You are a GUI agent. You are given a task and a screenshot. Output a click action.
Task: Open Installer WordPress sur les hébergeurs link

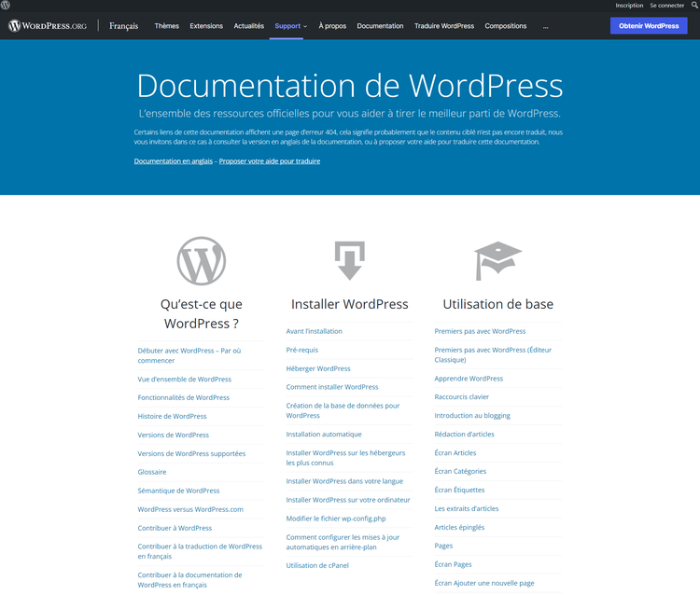pyautogui.click(x=345, y=458)
